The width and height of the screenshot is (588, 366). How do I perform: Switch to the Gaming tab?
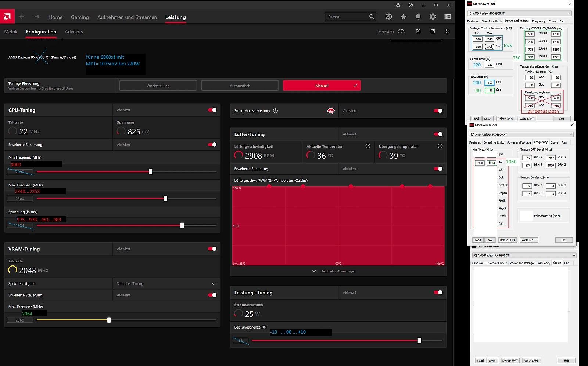click(80, 17)
